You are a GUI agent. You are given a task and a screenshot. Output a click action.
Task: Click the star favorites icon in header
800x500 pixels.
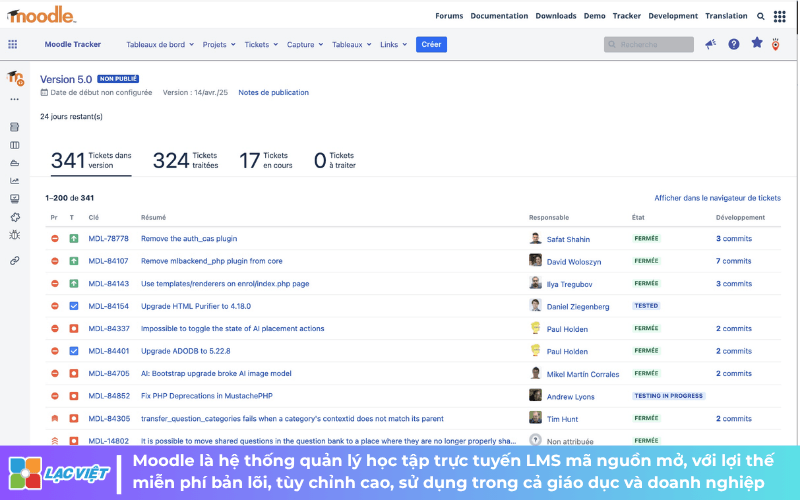point(757,43)
